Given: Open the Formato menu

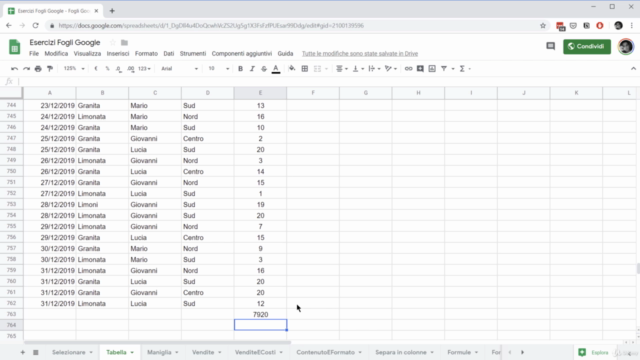Looking at the screenshot, I should pos(146,53).
